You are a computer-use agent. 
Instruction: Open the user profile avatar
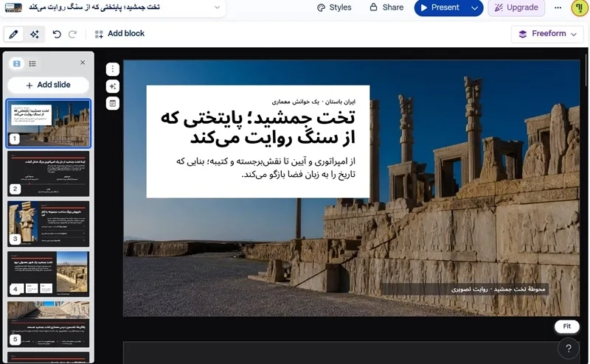pyautogui.click(x=580, y=7)
